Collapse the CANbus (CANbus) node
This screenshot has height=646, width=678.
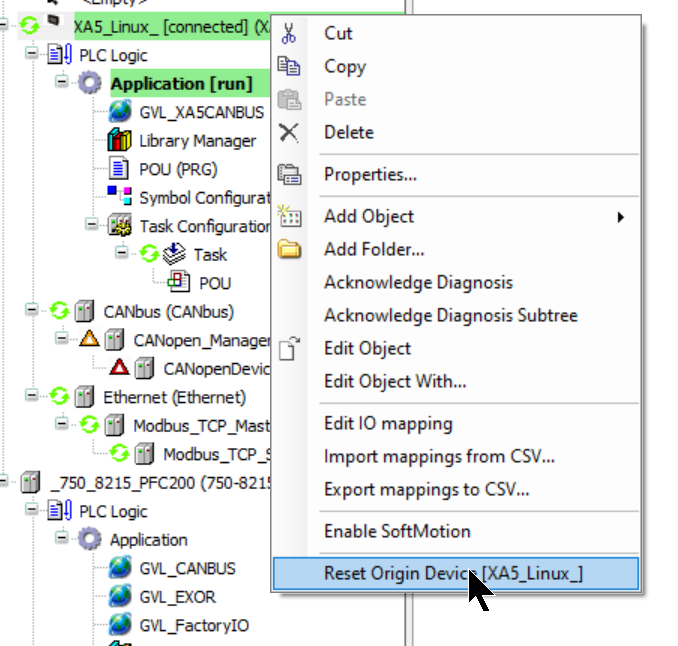pos(31,309)
